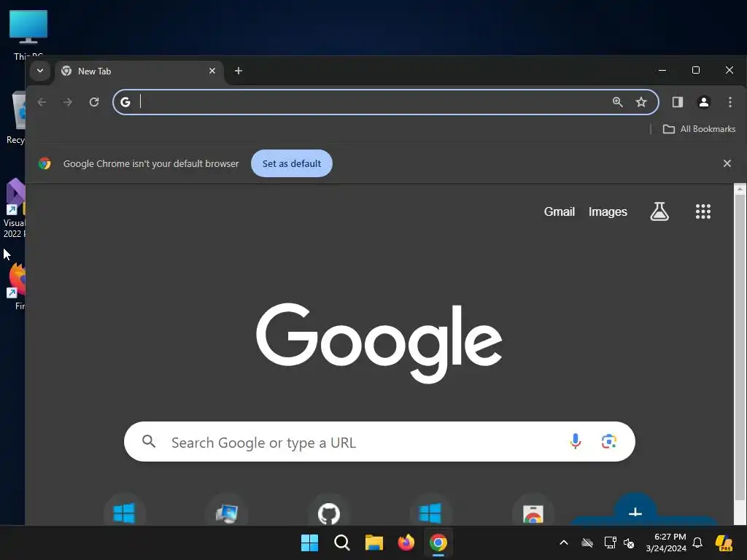The width and height of the screenshot is (747, 560).
Task: Open the tab search dropdown arrow
Action: pos(40,71)
